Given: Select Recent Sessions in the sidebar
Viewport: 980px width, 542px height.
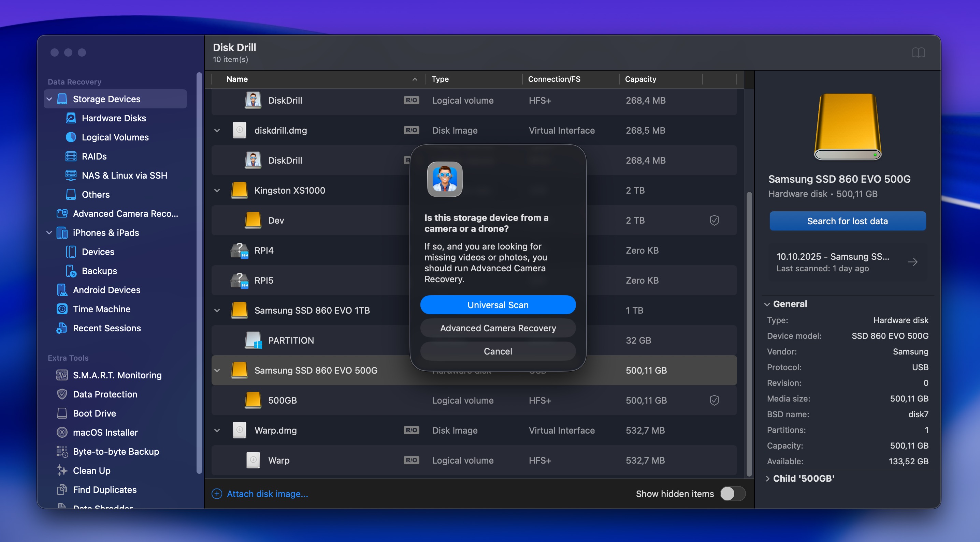Looking at the screenshot, I should click(x=107, y=328).
